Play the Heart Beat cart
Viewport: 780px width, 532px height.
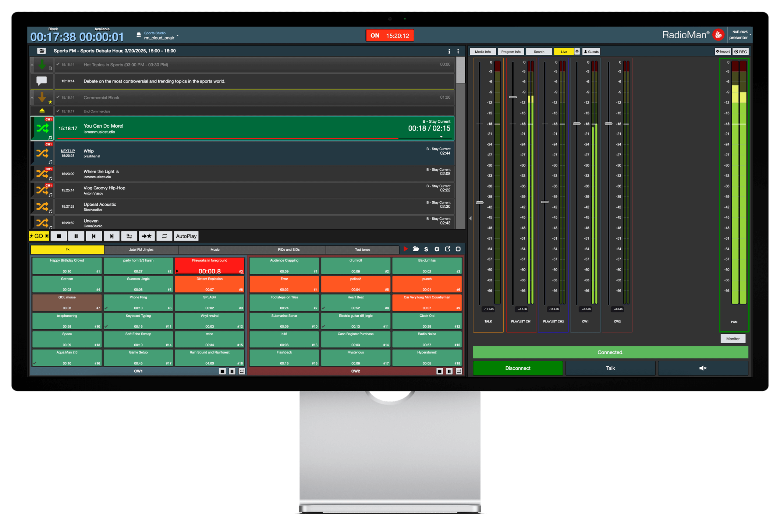356,303
